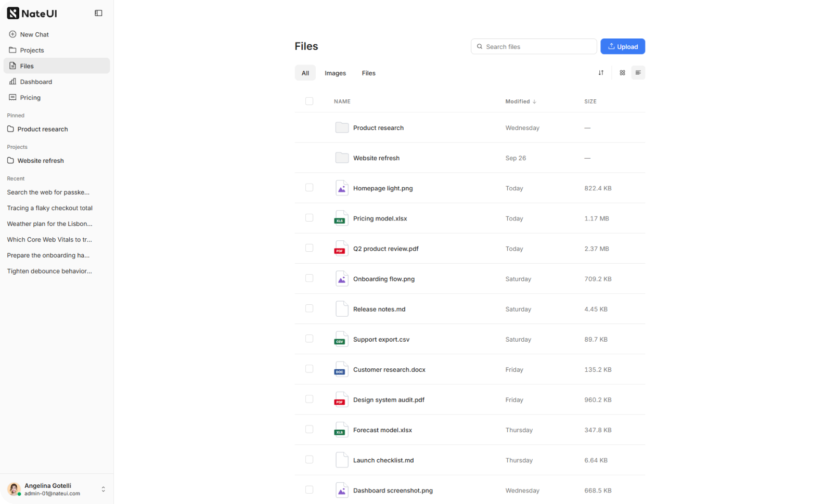Click the Search files input field
The image size is (824, 504).
coord(534,46)
